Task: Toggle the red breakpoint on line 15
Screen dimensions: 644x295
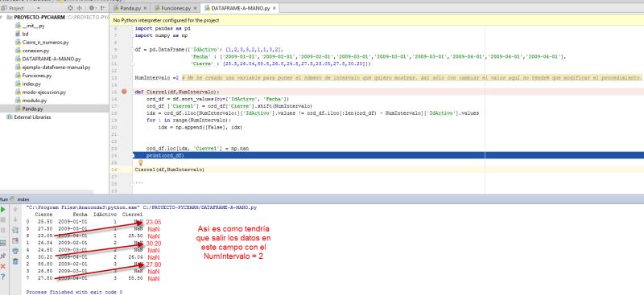Action: tap(124, 92)
